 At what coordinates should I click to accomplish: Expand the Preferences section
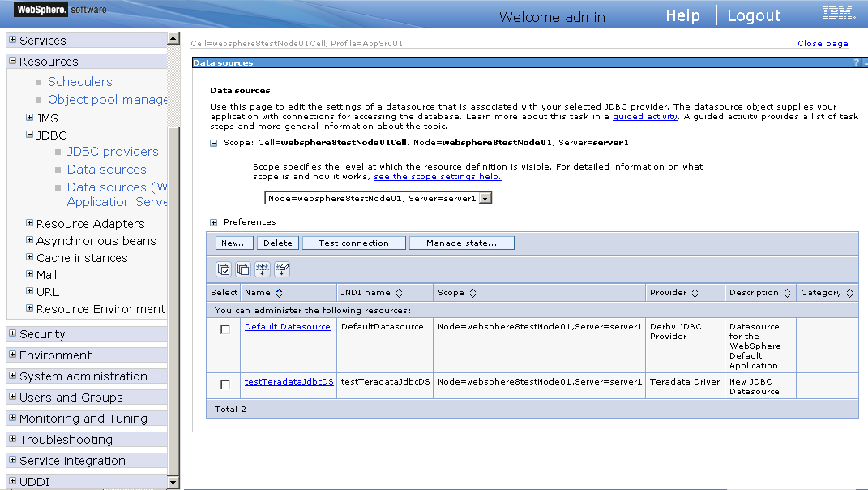tap(214, 222)
